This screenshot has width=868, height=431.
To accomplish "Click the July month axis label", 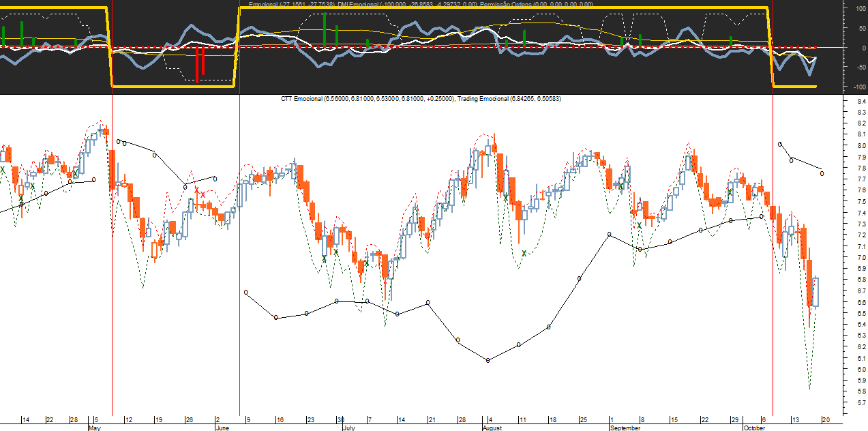I will pos(348,428).
